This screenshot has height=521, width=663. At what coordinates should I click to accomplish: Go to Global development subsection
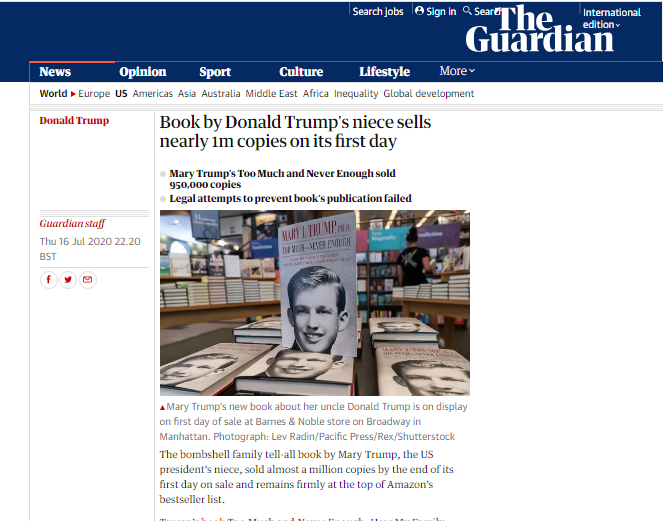pyautogui.click(x=429, y=93)
